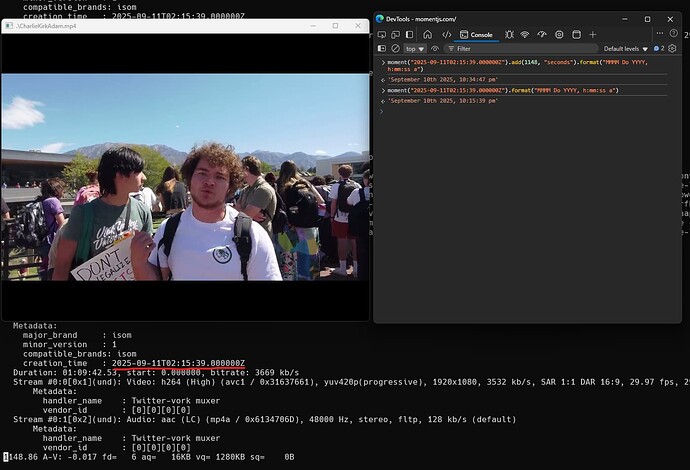
Task: Select the 'September 10th 2025, 10:34:47 pm' result
Action: (442, 80)
